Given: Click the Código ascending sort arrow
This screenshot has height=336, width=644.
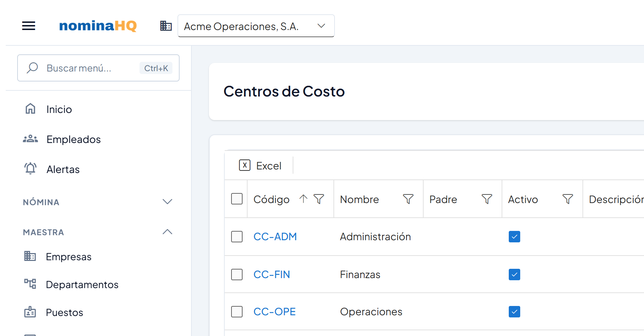Looking at the screenshot, I should 303,199.
